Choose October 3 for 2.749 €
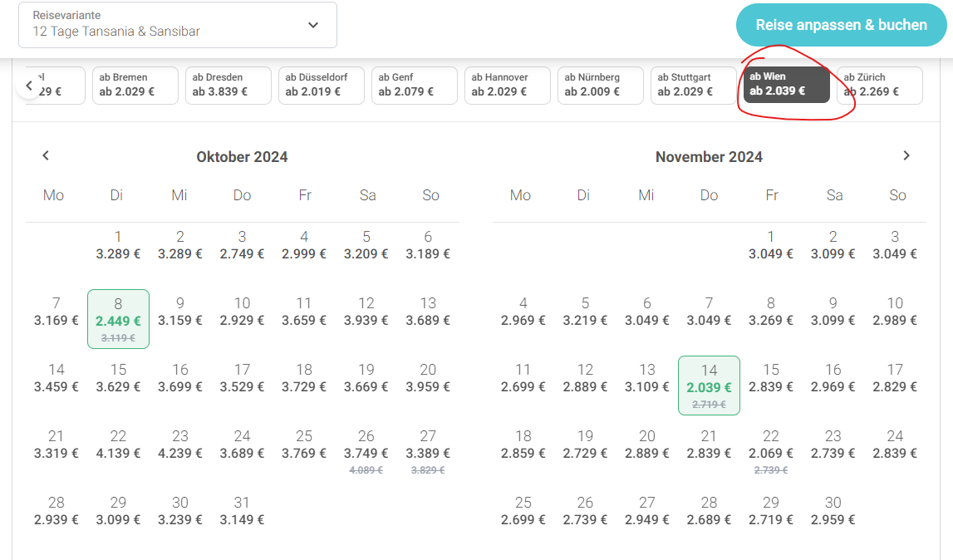 click(x=243, y=246)
